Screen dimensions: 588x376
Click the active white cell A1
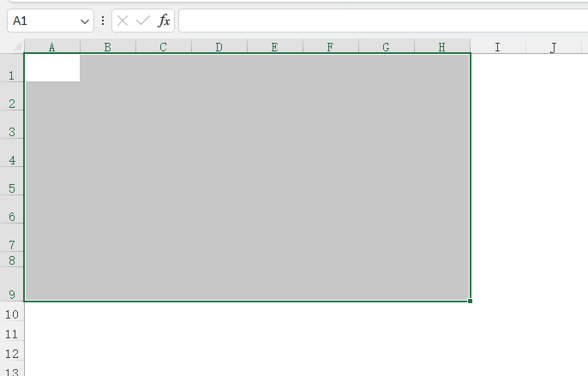coord(52,69)
